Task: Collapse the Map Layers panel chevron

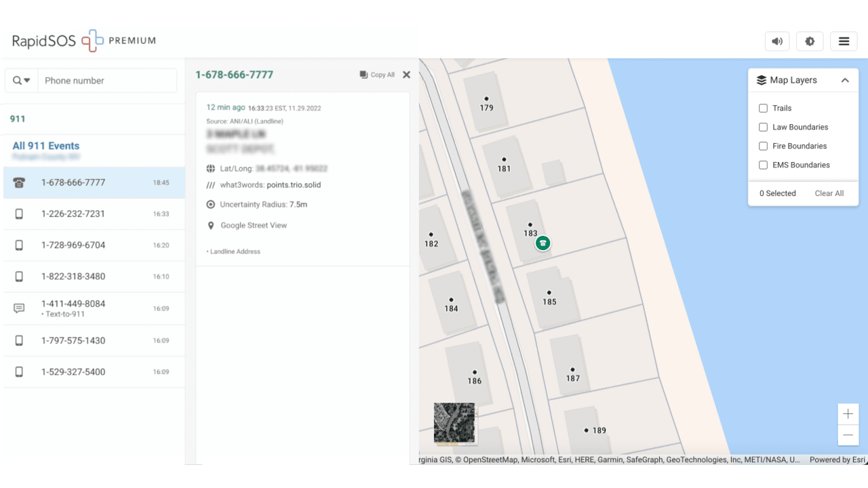Action: [845, 80]
